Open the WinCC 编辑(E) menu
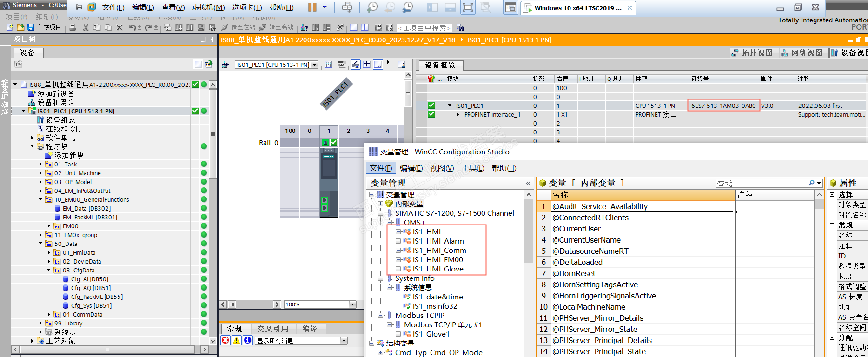The image size is (868, 357). pyautogui.click(x=411, y=168)
